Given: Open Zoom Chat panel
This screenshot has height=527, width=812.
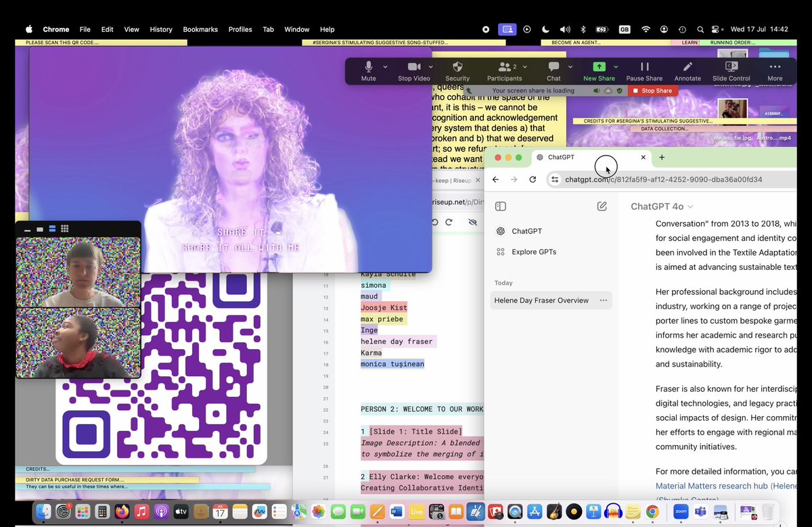Looking at the screenshot, I should pyautogui.click(x=554, y=71).
